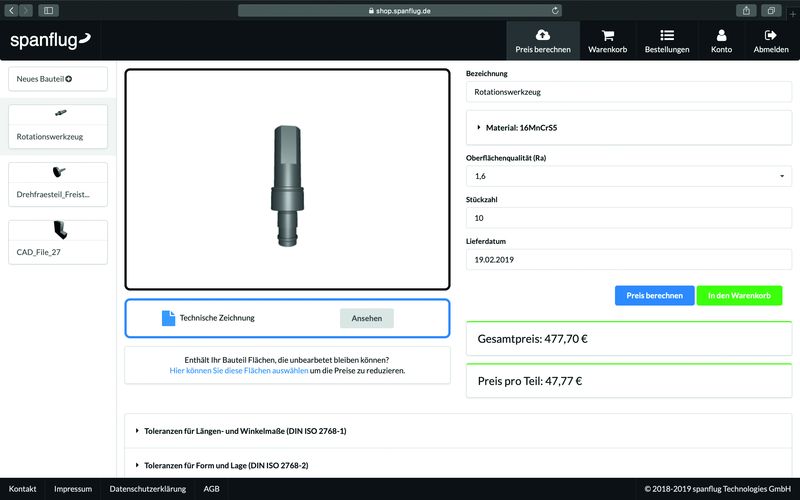The image size is (800, 500).
Task: Click the Ansehen button for the drawing
Action: click(367, 318)
